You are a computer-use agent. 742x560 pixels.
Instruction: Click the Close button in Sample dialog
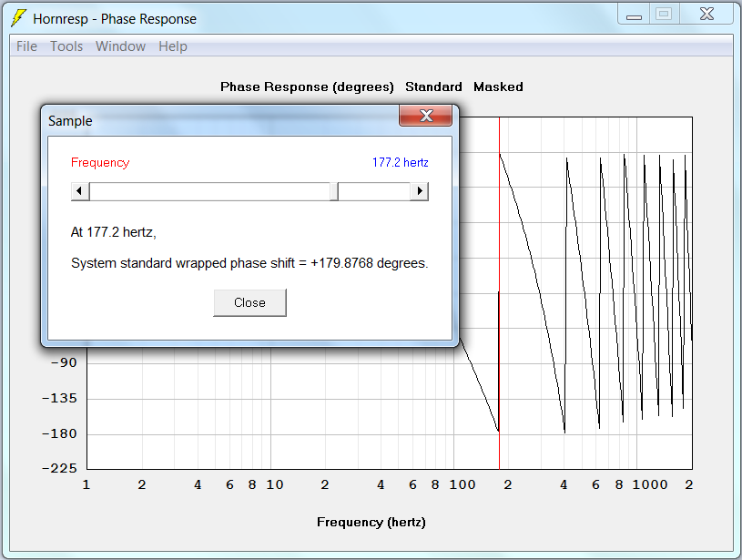tap(249, 302)
